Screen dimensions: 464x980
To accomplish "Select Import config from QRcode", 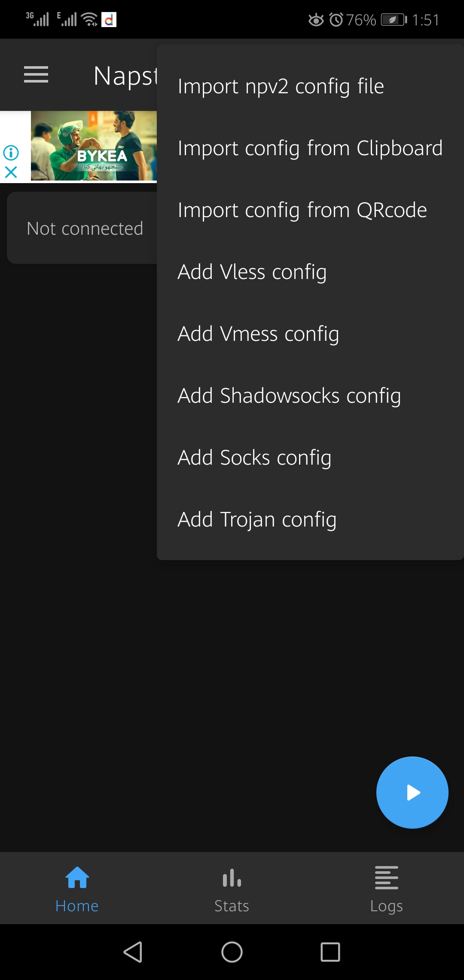I will tap(302, 210).
